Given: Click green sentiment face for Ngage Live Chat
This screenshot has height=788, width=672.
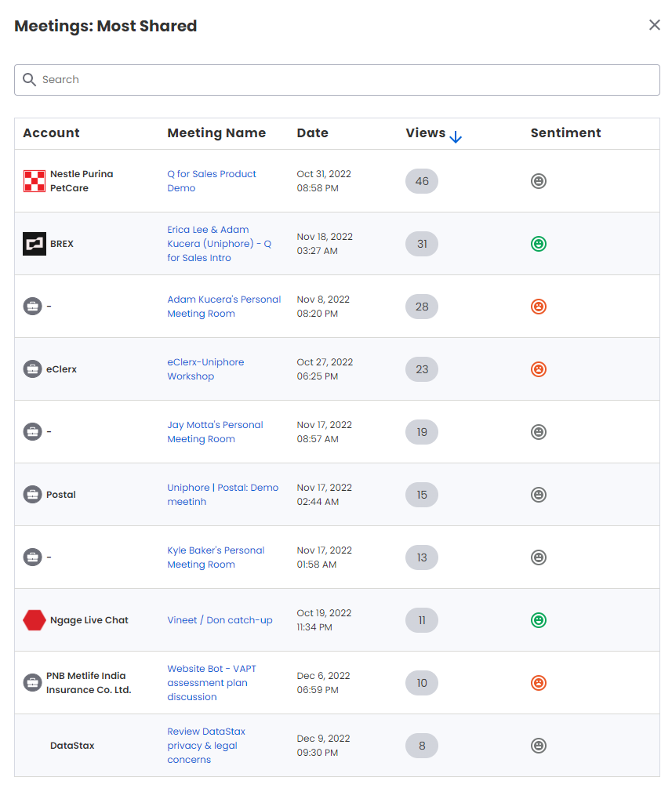Looking at the screenshot, I should (538, 620).
